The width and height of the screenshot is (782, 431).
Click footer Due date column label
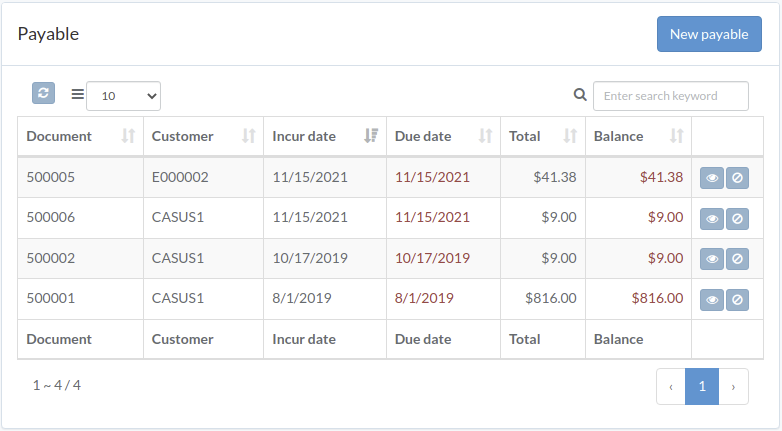423,339
